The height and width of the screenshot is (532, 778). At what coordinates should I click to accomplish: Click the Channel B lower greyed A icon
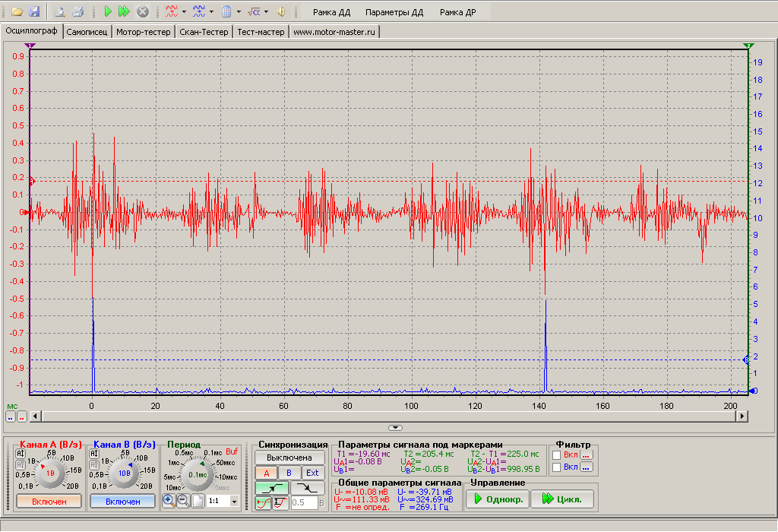coord(93,465)
